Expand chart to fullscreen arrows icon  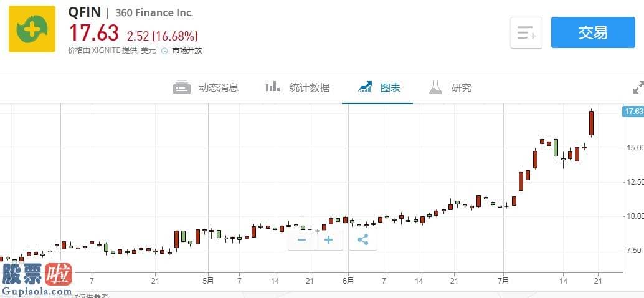[x=638, y=87]
